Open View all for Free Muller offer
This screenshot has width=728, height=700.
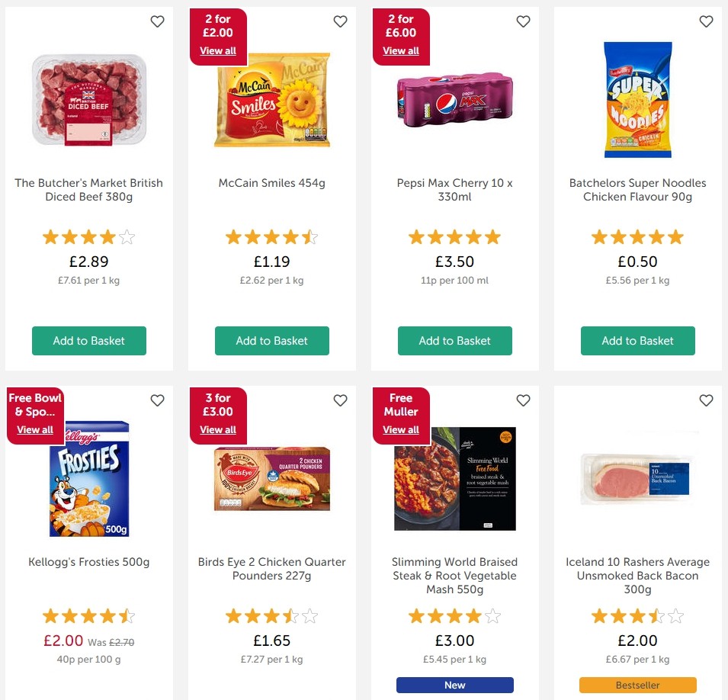(x=401, y=429)
